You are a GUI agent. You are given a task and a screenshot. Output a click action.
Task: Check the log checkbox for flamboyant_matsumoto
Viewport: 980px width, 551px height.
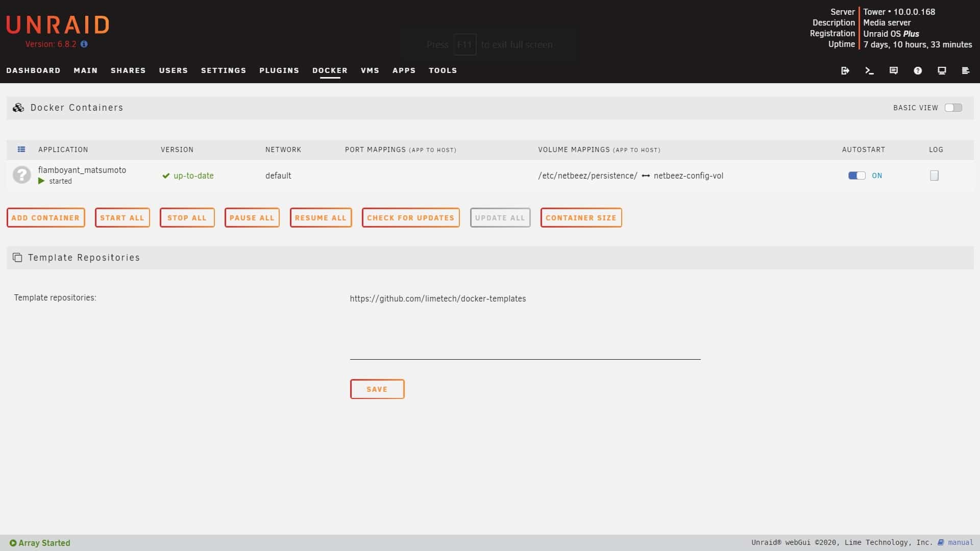pyautogui.click(x=934, y=176)
